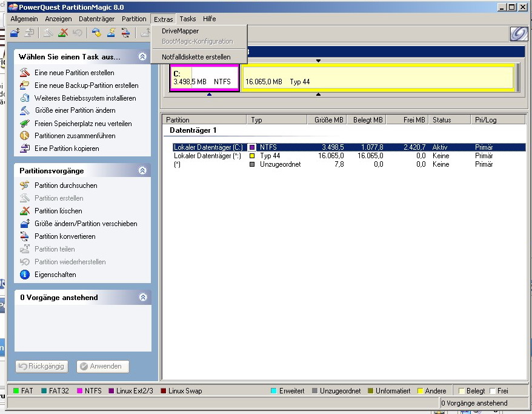Open the Partition menu
This screenshot has height=414, width=532.
point(134,19)
